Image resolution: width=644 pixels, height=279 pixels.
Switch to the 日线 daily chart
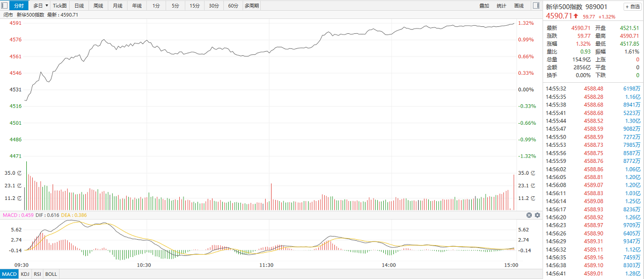(79, 5)
